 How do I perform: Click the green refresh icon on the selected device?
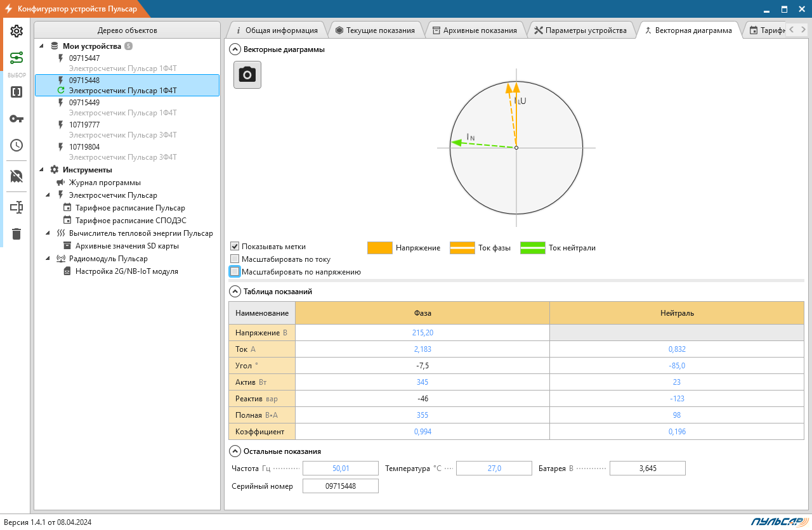tap(61, 91)
